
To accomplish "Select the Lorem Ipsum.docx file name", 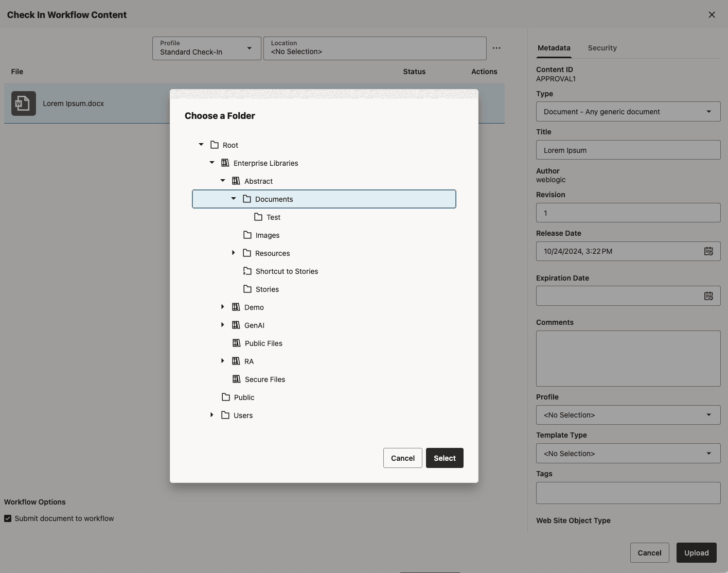I will (x=74, y=103).
